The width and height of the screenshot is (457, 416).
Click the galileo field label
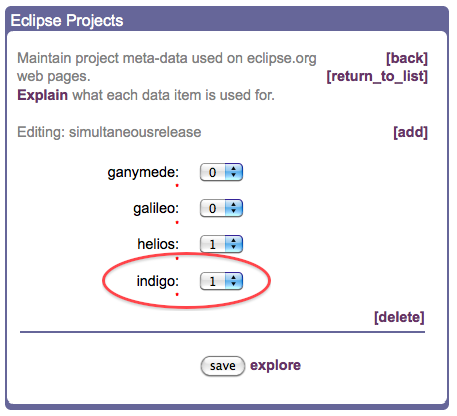click(156, 208)
